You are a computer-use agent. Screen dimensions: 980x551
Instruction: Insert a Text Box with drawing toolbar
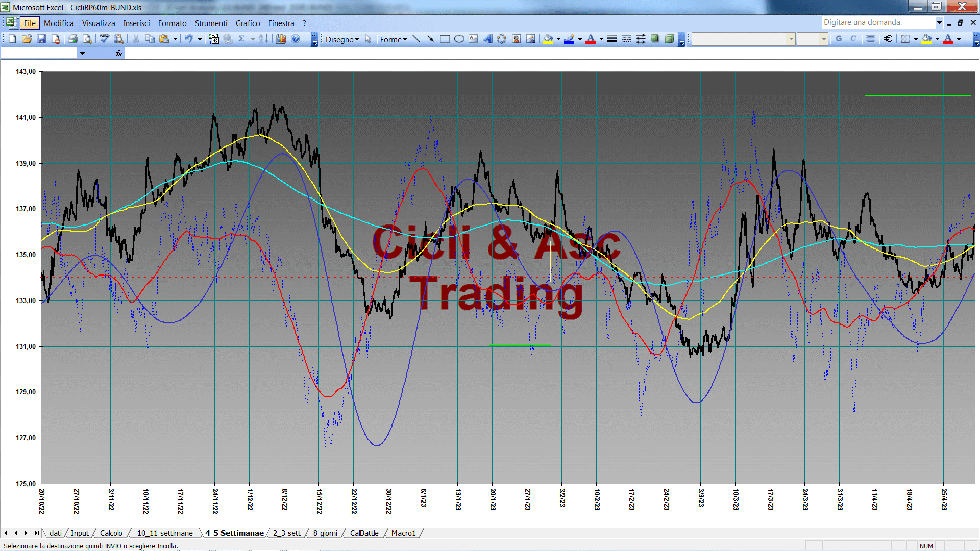(x=473, y=39)
